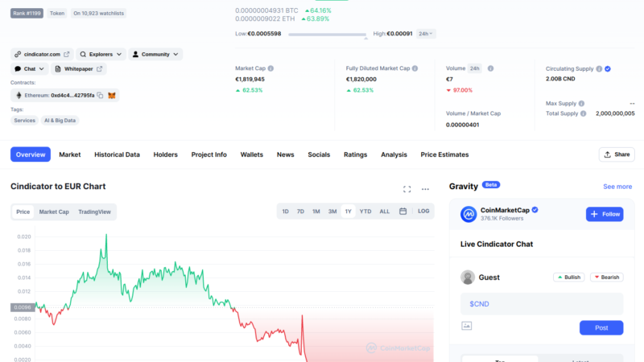Mark sentiment as Bullish

click(569, 278)
